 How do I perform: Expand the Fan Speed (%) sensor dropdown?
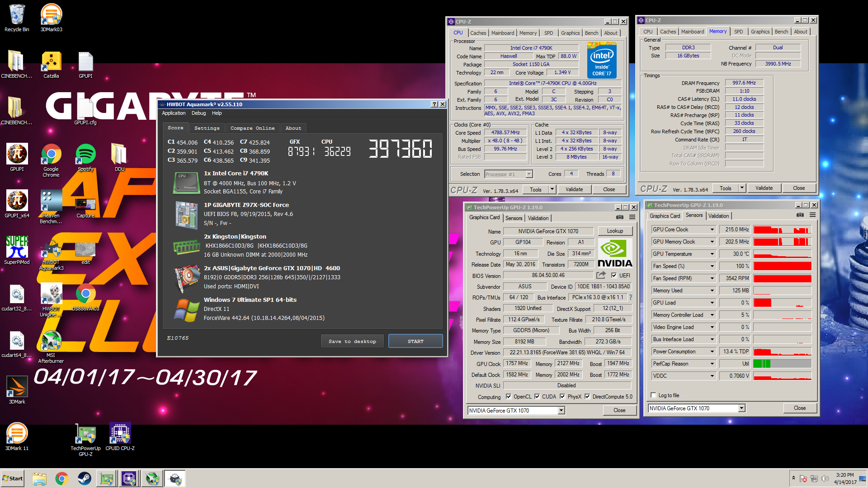(712, 266)
